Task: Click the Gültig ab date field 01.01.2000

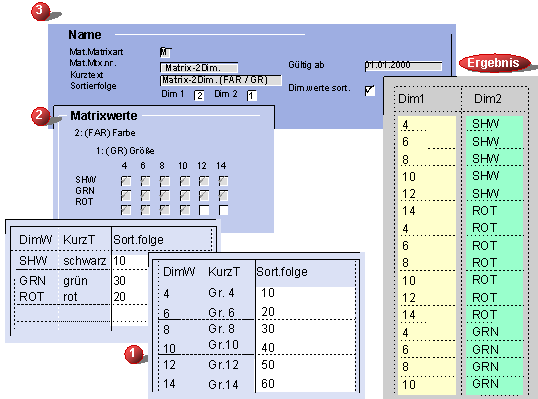Action: click(x=403, y=66)
